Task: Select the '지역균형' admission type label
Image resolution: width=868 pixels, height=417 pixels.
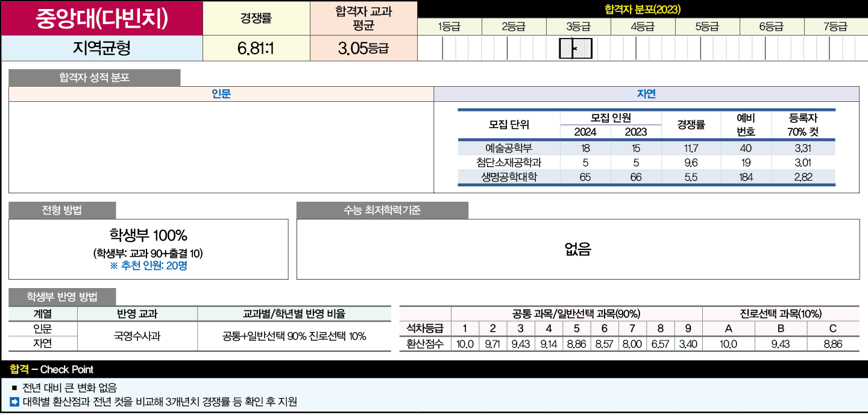Action: coord(101,48)
